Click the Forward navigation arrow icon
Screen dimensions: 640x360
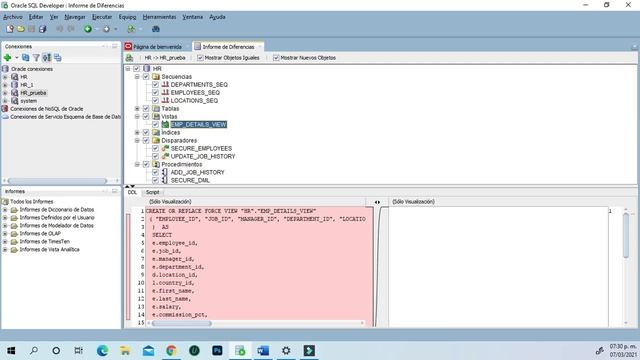107,29
